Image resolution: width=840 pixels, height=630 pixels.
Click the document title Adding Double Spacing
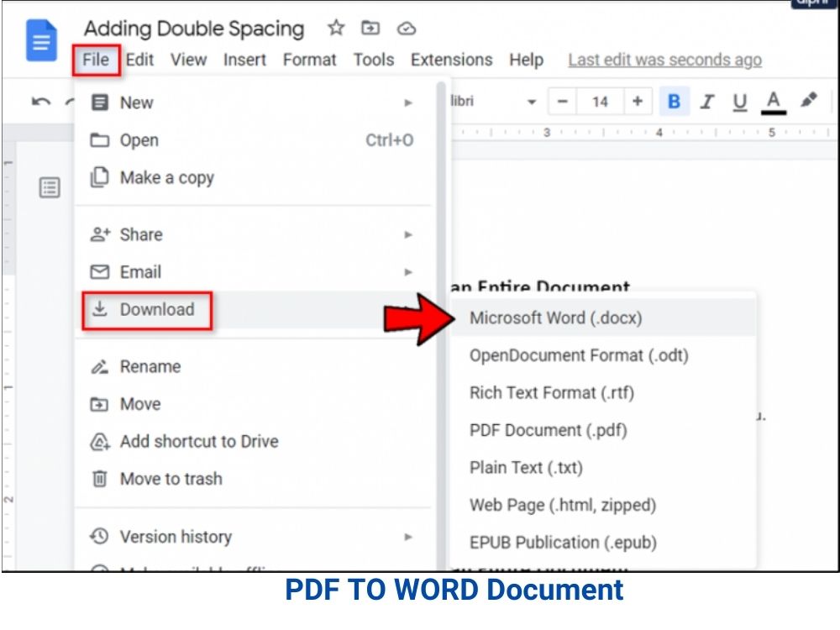[x=194, y=29]
